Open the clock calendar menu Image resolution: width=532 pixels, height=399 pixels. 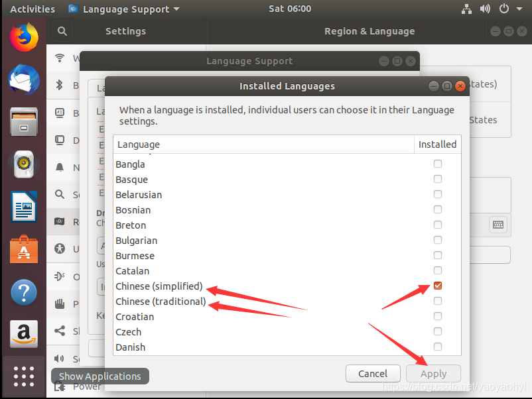click(290, 9)
